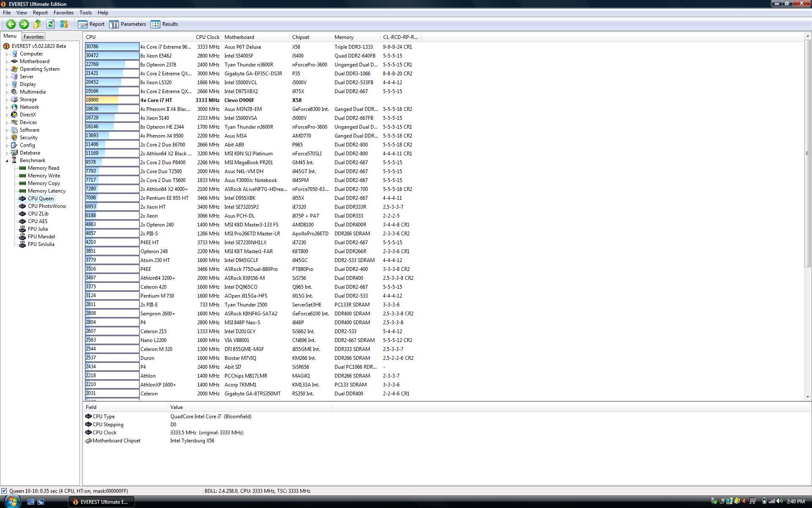812x508 pixels.
Task: Click the Show Desktop quick launch icon
Action: pos(31,502)
